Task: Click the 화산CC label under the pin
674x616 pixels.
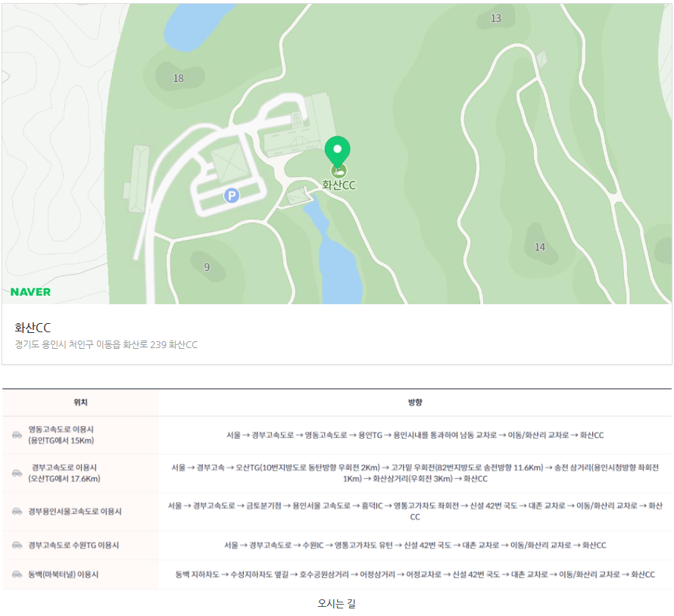Action: (x=339, y=185)
